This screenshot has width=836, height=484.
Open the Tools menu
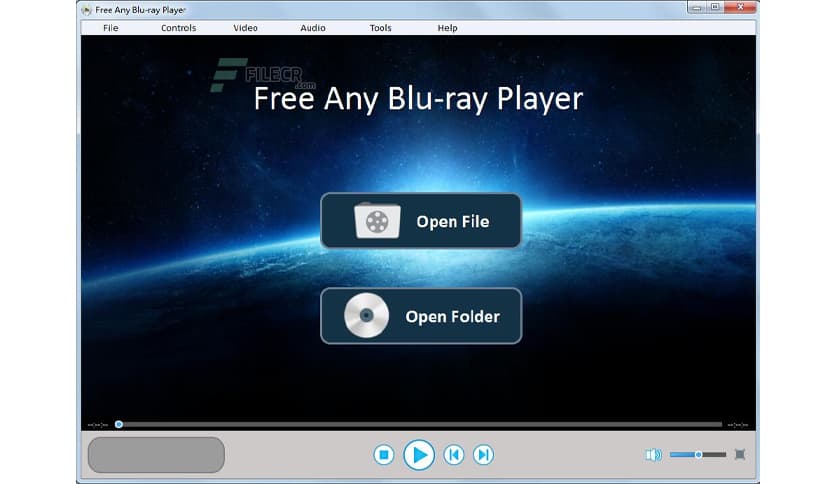coord(380,28)
